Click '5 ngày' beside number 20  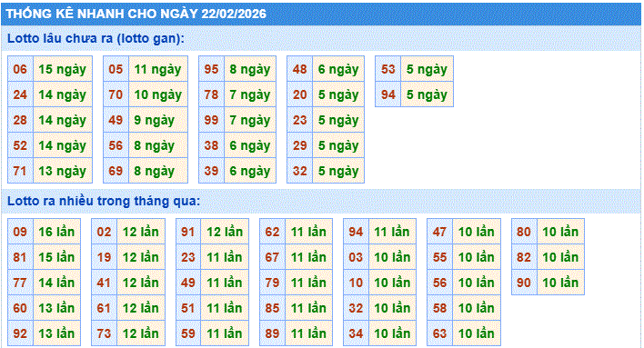coord(338,94)
